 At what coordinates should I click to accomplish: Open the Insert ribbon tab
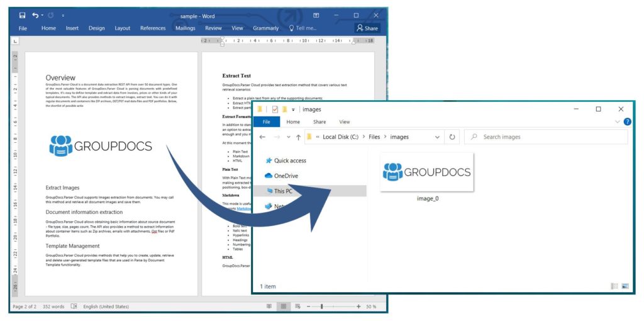72,28
